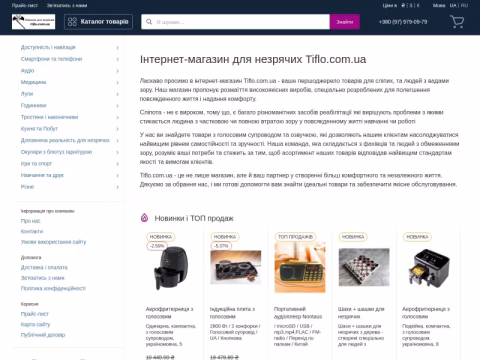Open Умови використання сайту link
480x360 pixels.
click(x=53, y=242)
